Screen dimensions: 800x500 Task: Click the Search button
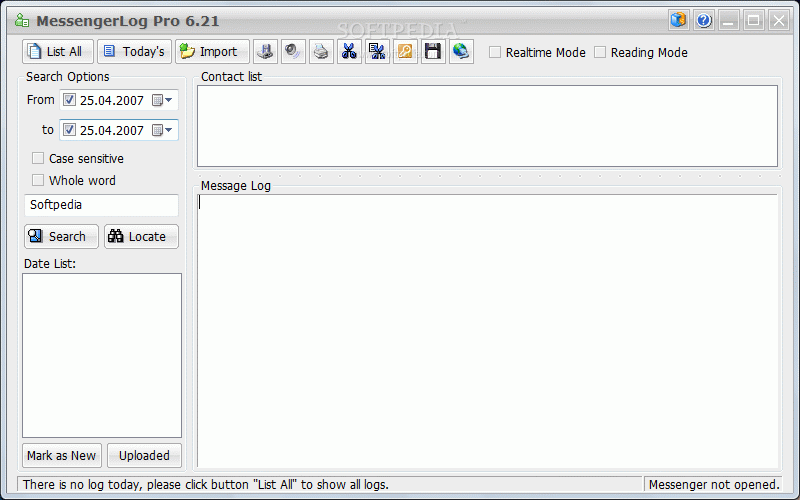click(x=61, y=237)
